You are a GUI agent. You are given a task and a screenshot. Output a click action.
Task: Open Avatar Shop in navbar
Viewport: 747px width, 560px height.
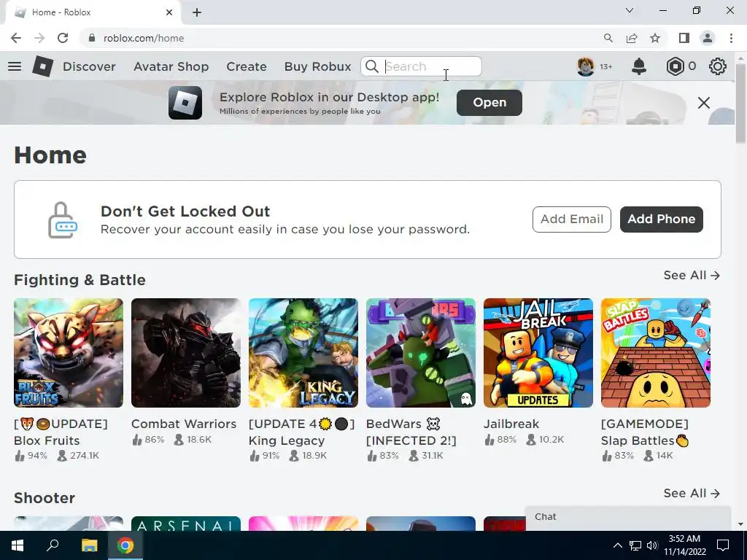point(171,66)
